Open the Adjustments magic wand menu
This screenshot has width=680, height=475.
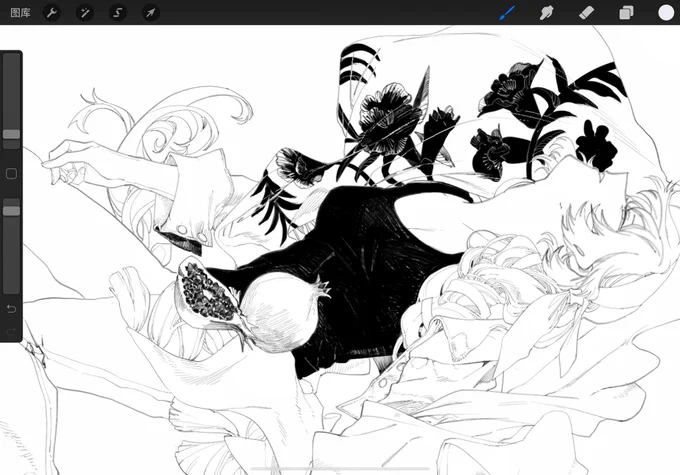coord(85,13)
